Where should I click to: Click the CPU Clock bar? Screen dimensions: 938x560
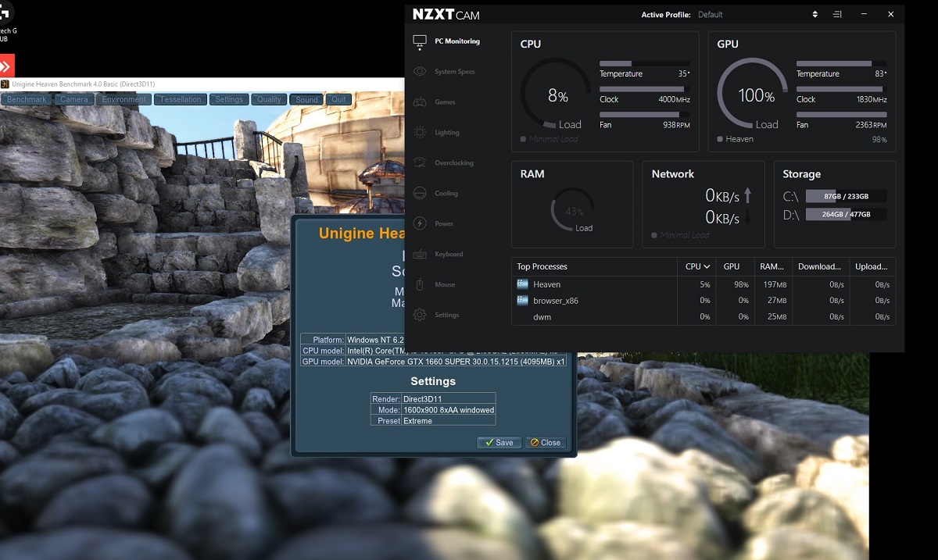pos(645,89)
